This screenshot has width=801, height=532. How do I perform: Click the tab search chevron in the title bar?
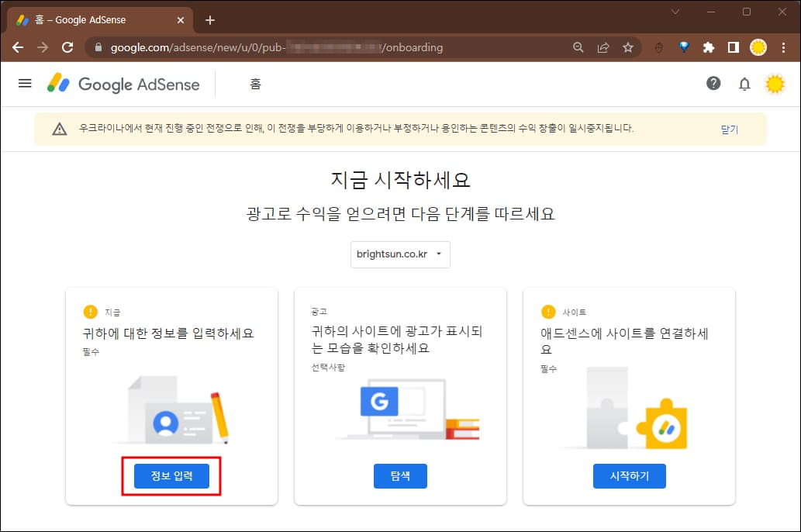675,11
